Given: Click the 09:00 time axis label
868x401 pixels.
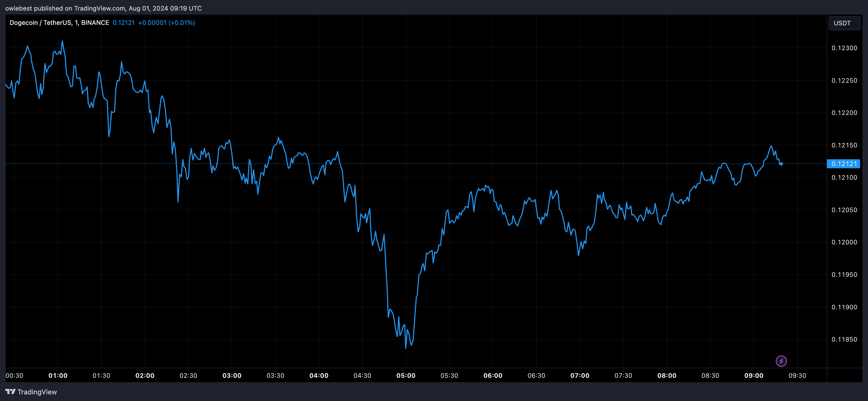Looking at the screenshot, I should [754, 375].
